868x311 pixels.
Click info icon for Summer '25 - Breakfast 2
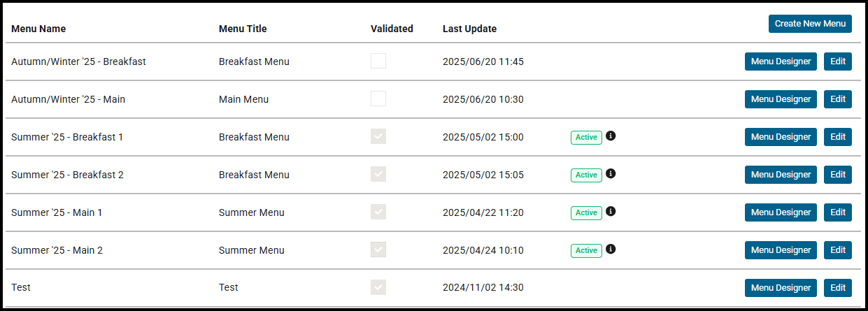click(x=611, y=173)
